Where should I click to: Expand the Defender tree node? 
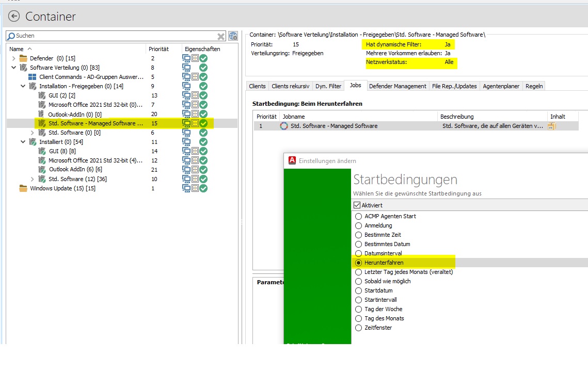click(x=14, y=58)
